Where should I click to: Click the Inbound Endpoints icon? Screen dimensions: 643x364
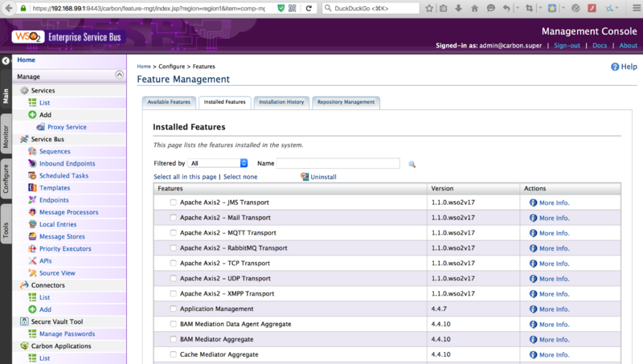32,163
